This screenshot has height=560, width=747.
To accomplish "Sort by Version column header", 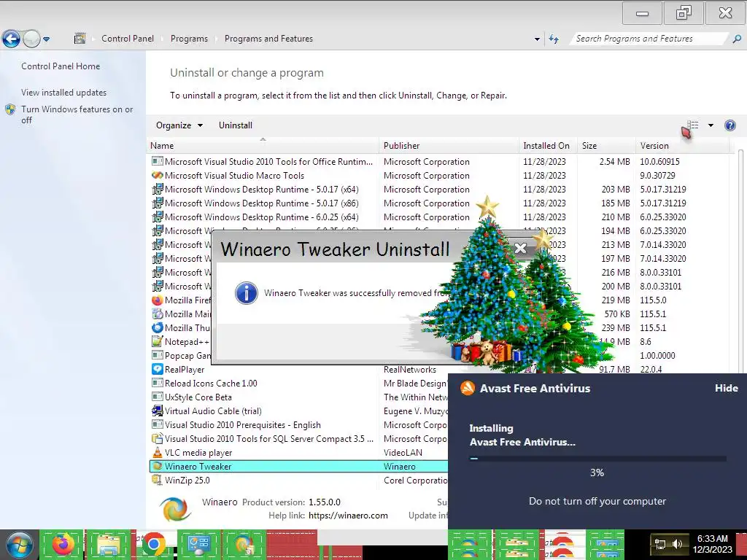I will pyautogui.click(x=682, y=146).
